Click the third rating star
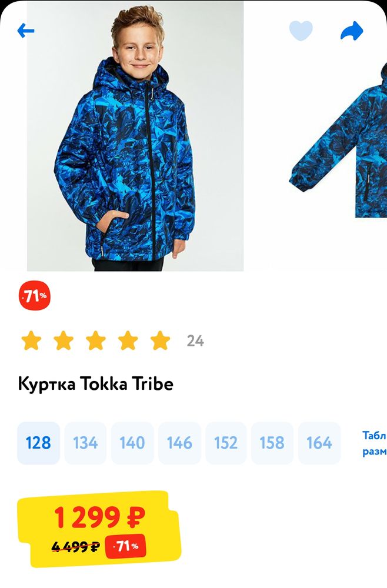 click(x=96, y=340)
